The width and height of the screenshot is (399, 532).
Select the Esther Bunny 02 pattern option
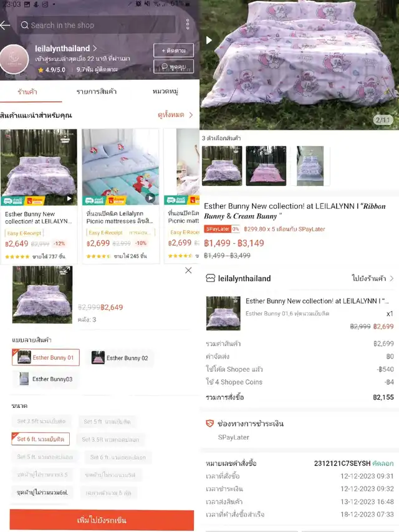coord(120,358)
